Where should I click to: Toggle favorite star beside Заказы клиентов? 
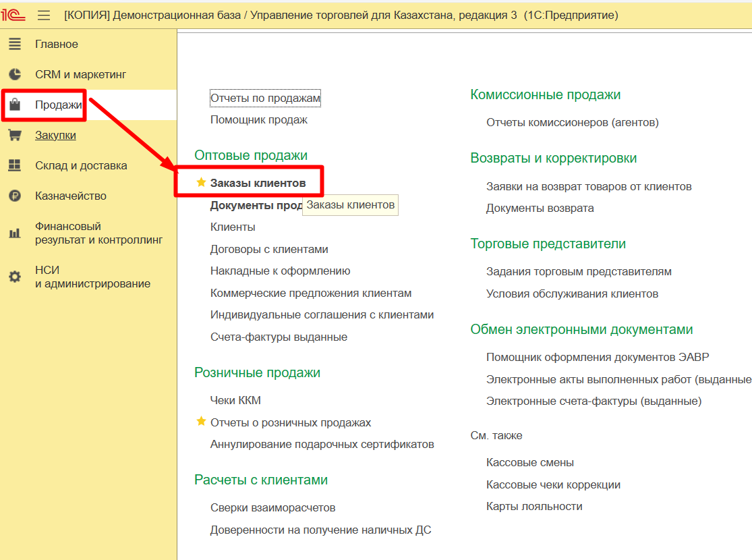[201, 183]
